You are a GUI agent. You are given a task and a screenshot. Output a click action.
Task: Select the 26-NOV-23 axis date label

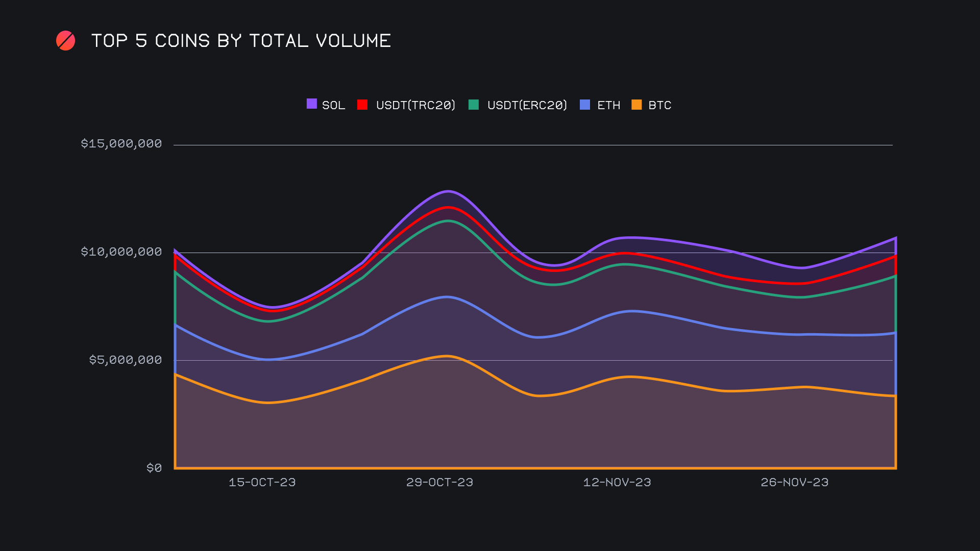(794, 483)
